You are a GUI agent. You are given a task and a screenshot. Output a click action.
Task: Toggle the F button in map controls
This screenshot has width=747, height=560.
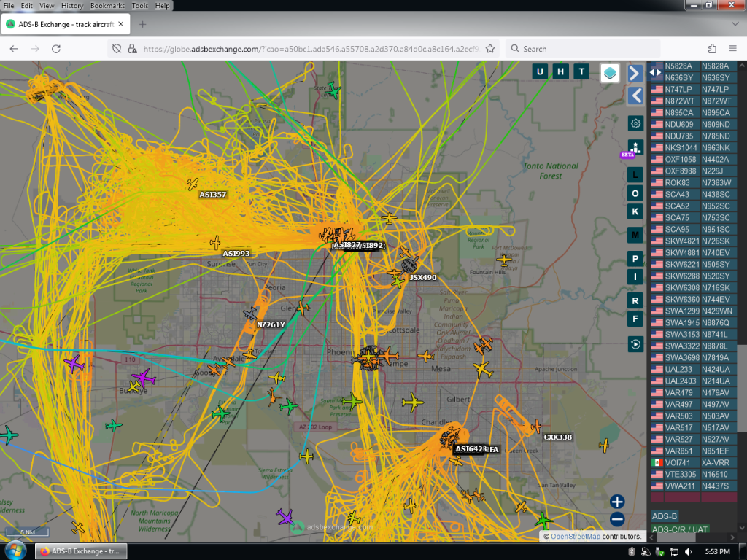(x=635, y=319)
